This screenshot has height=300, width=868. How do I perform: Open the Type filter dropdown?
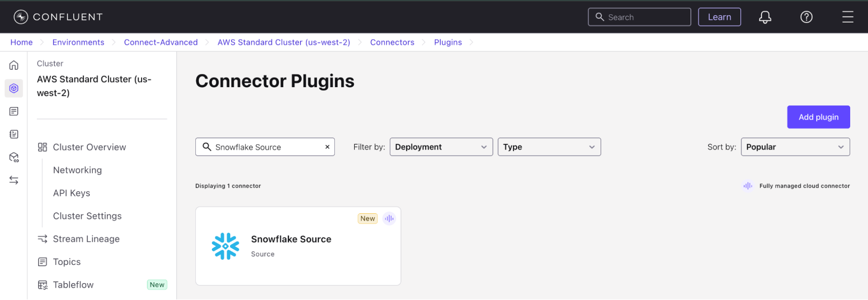[x=549, y=147]
